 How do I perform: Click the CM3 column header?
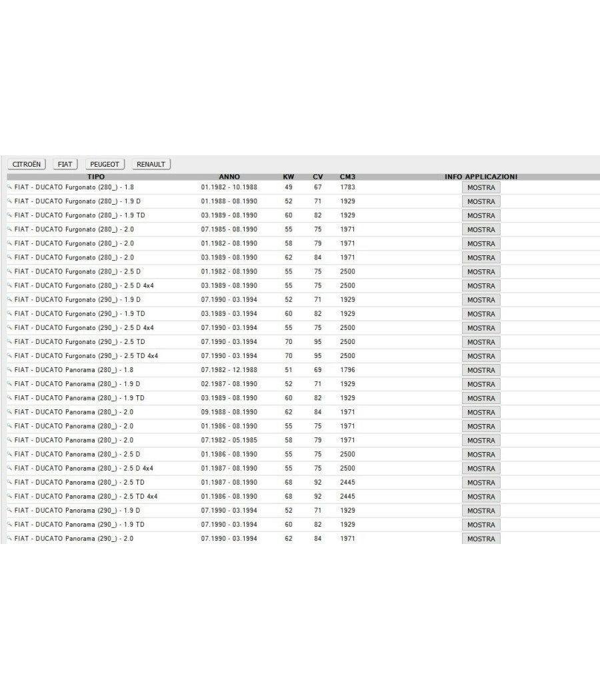point(348,177)
